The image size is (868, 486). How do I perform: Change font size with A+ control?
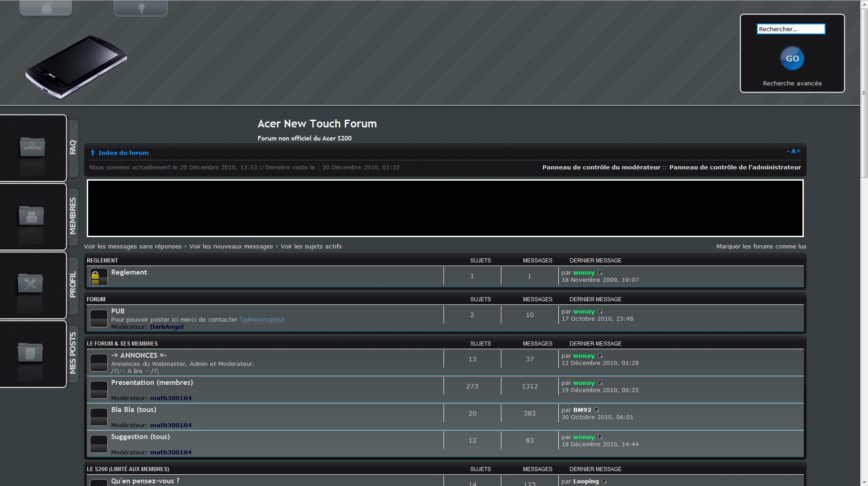(x=794, y=151)
